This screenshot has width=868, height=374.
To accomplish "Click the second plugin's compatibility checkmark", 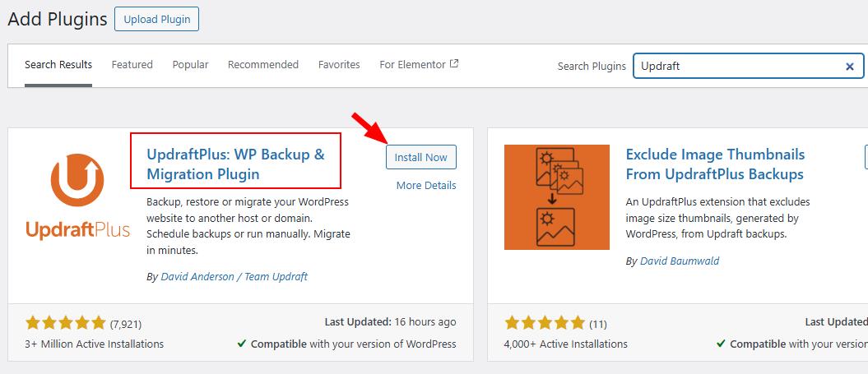I will 721,344.
